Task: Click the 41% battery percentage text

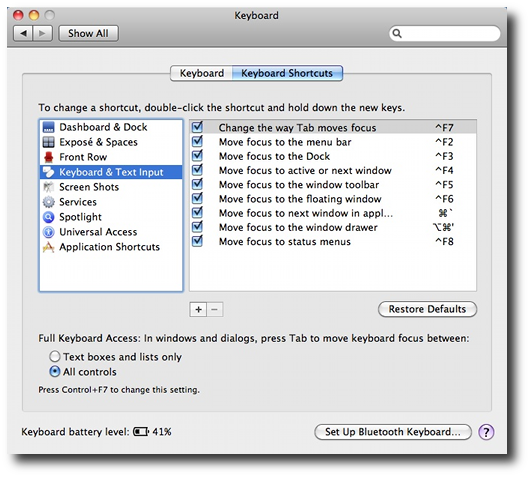Action: 162,432
